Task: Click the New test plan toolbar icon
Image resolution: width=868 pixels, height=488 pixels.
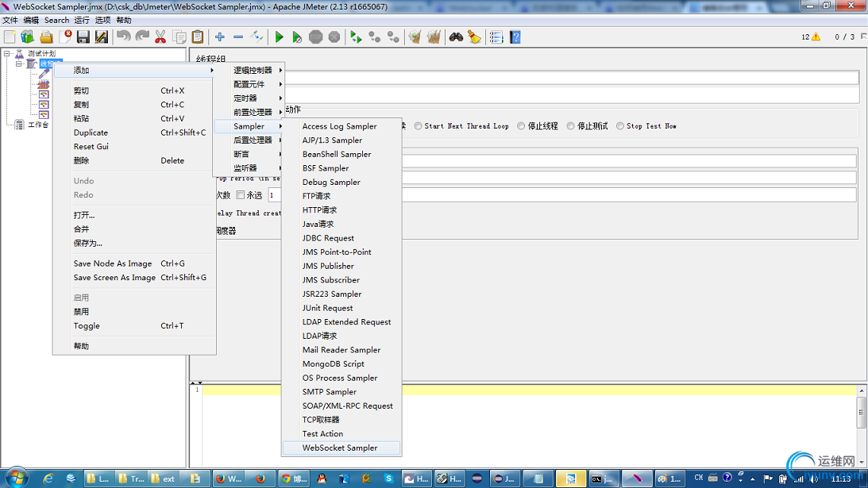Action: coord(10,37)
